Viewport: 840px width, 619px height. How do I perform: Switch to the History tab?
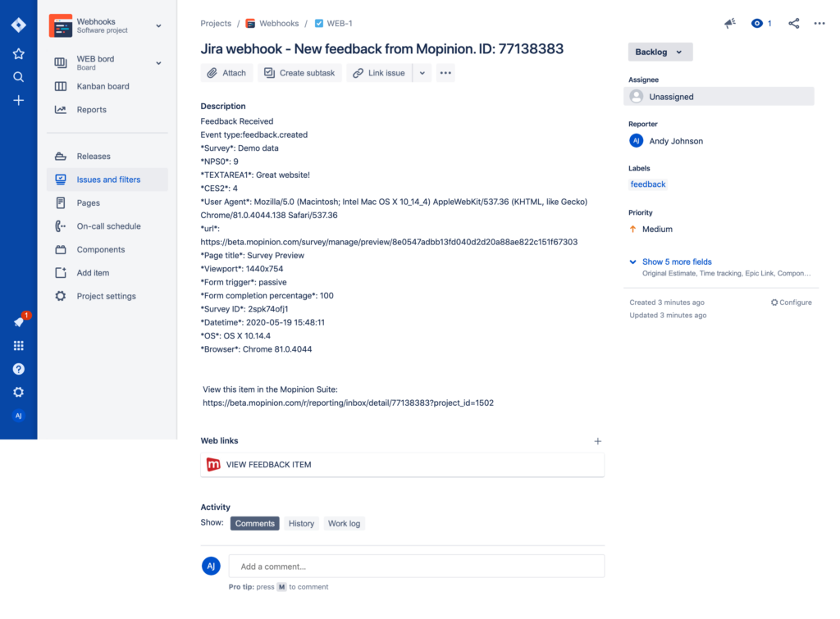pos(301,523)
